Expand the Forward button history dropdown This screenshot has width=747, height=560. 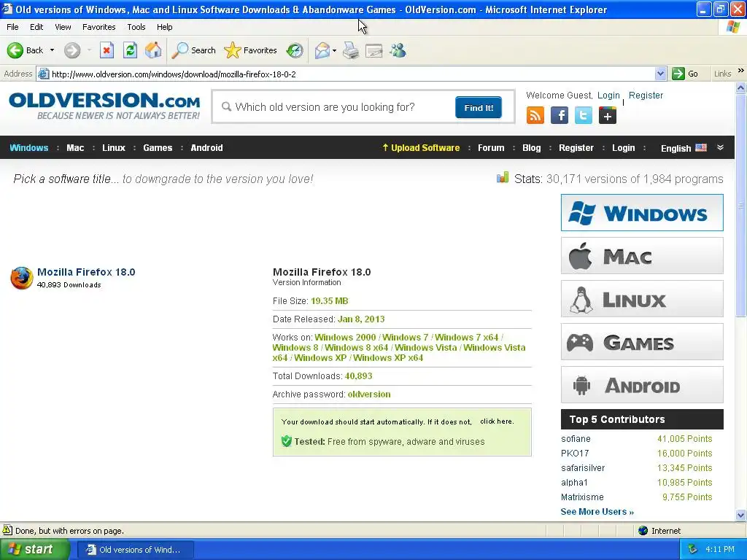pyautogui.click(x=89, y=50)
